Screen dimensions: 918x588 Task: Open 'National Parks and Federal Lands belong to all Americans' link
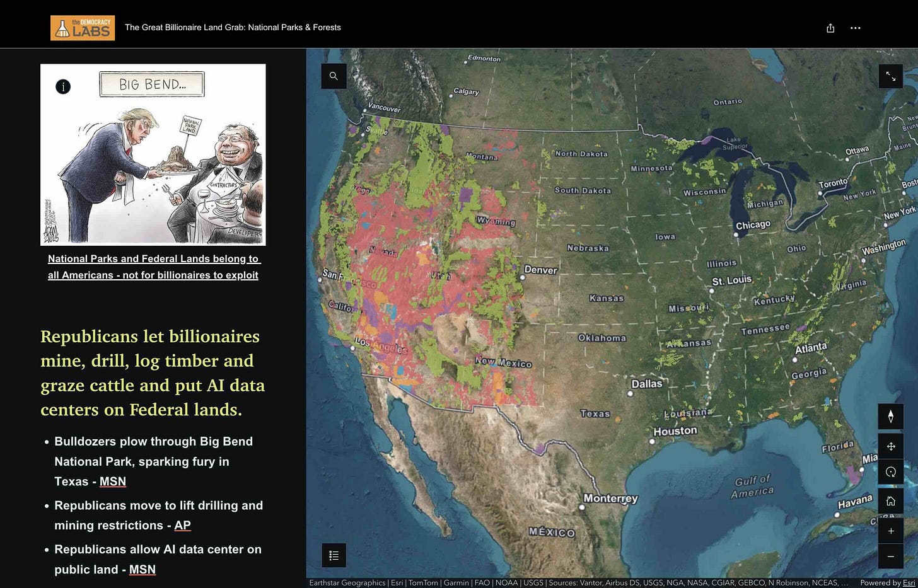(153, 267)
